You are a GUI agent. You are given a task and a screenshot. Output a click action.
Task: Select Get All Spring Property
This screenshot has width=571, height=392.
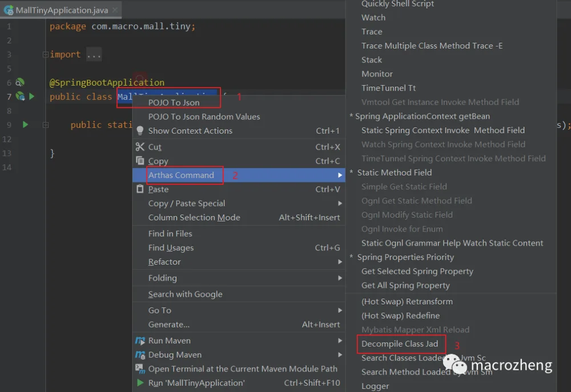tap(405, 285)
